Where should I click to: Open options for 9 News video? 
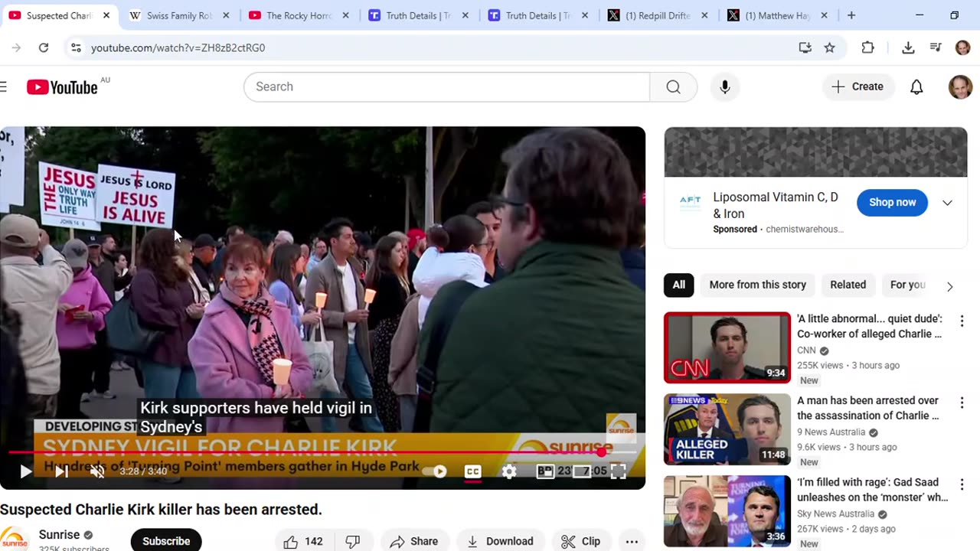click(x=962, y=403)
